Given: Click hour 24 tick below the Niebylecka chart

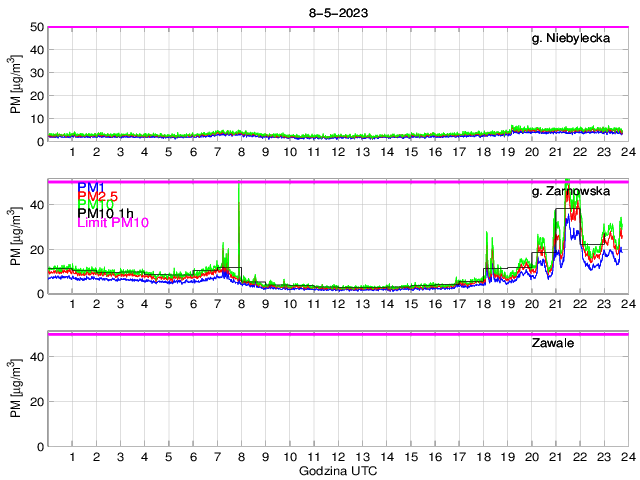Looking at the screenshot, I should point(627,153).
